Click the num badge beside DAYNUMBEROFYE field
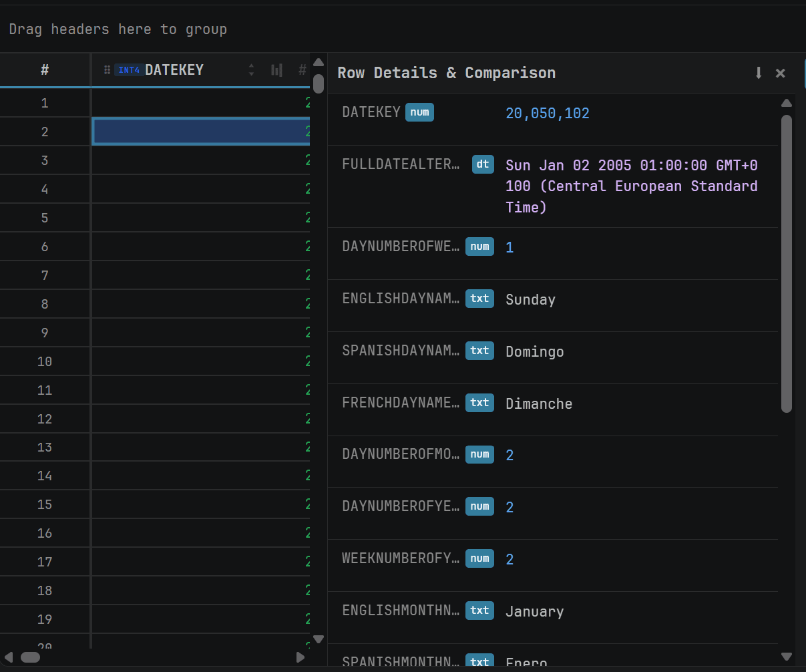The image size is (806, 672). [479, 506]
